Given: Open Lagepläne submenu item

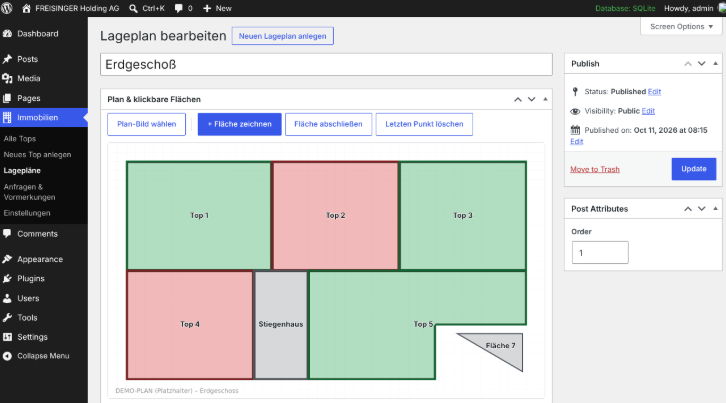Looking at the screenshot, I should [22, 170].
